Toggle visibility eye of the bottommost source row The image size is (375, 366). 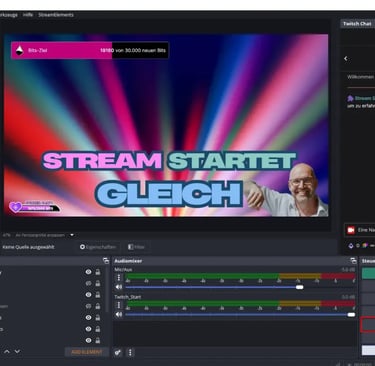point(88,340)
